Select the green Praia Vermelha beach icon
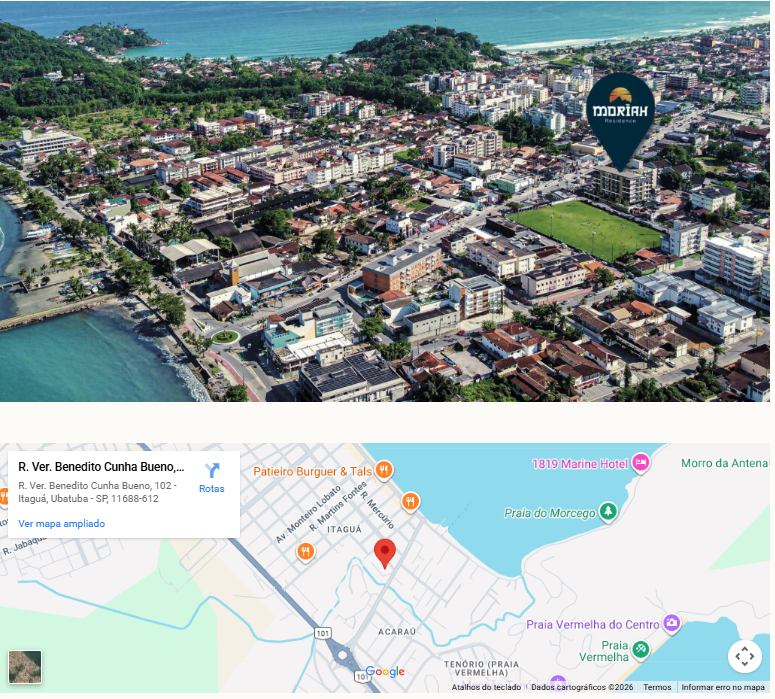Screen dimensions: 775x699 coord(641,650)
